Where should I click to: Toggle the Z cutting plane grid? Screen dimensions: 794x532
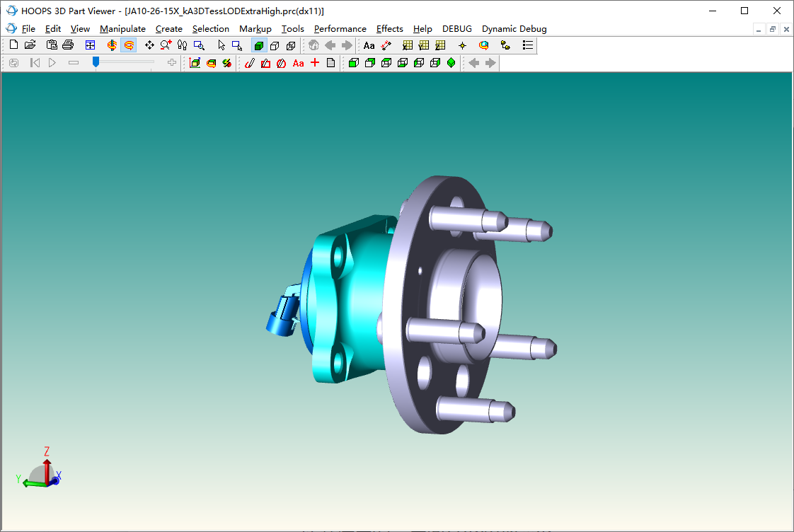(441, 45)
